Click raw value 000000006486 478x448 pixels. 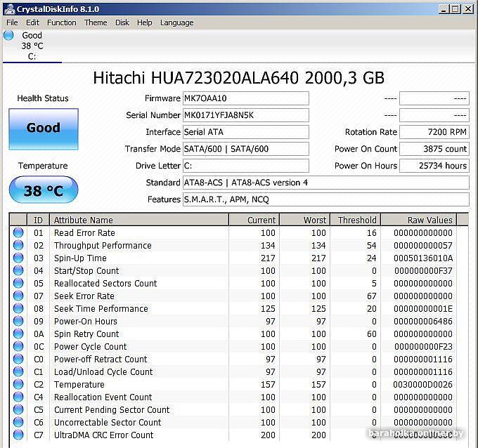[423, 322]
